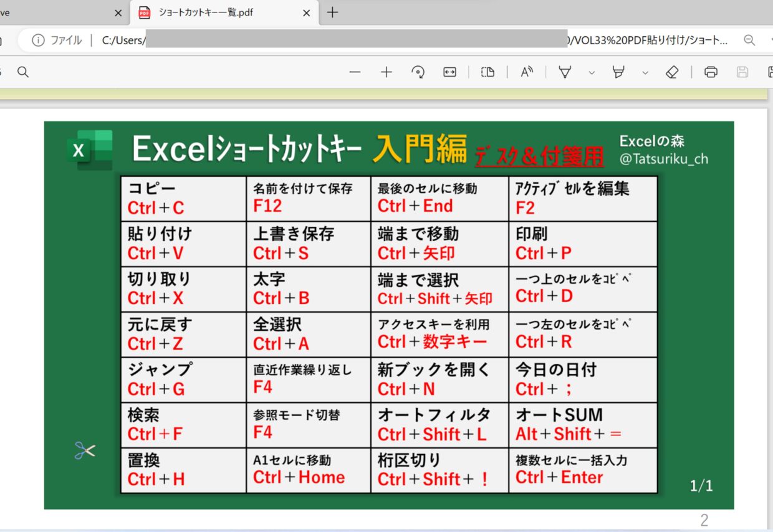This screenshot has width=773, height=532.
Task: Close the first browser tab
Action: click(118, 12)
